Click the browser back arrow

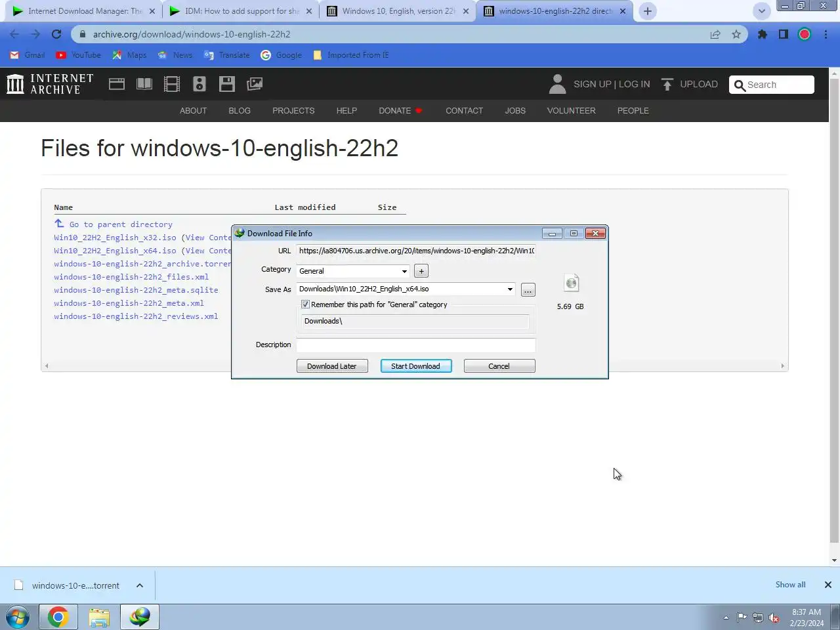click(14, 34)
